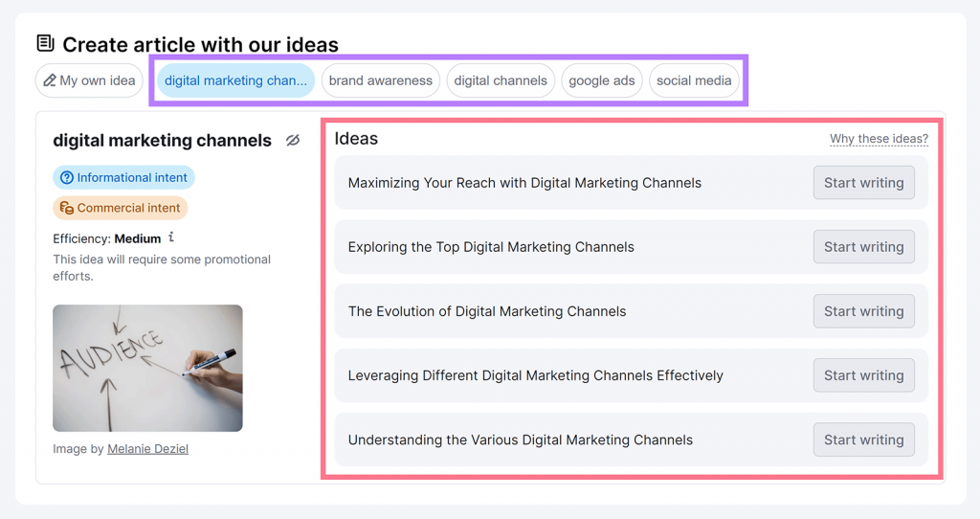Click the article icon beside the heading
Viewport: 980px width, 519px height.
(45, 43)
